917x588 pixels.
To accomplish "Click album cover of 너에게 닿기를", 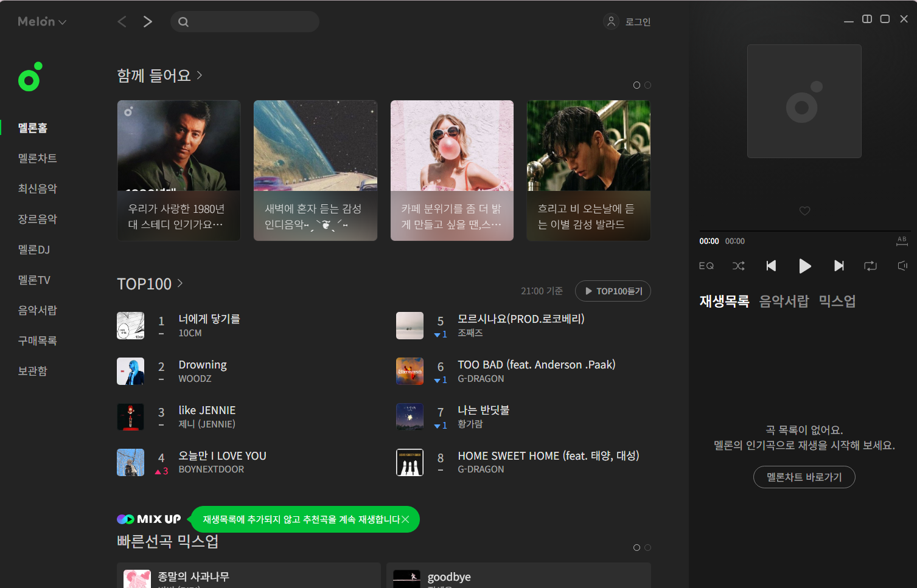I will (x=131, y=325).
